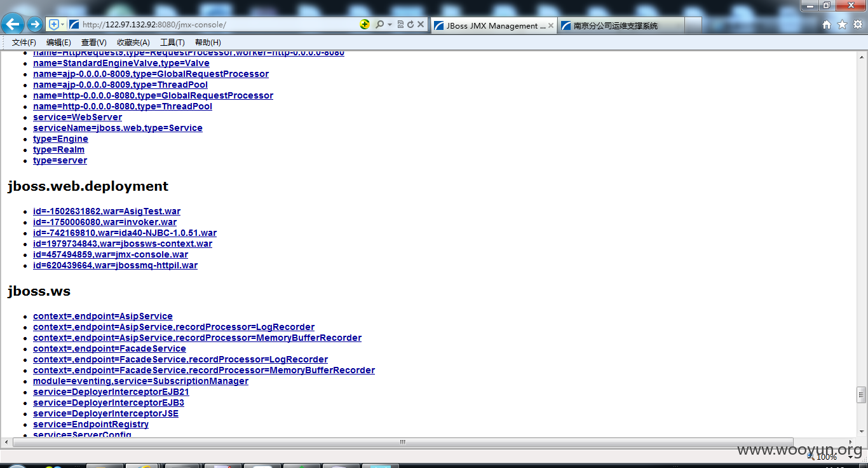Click the magnifier search icon in address bar
The height and width of the screenshot is (468, 868).
point(379,24)
